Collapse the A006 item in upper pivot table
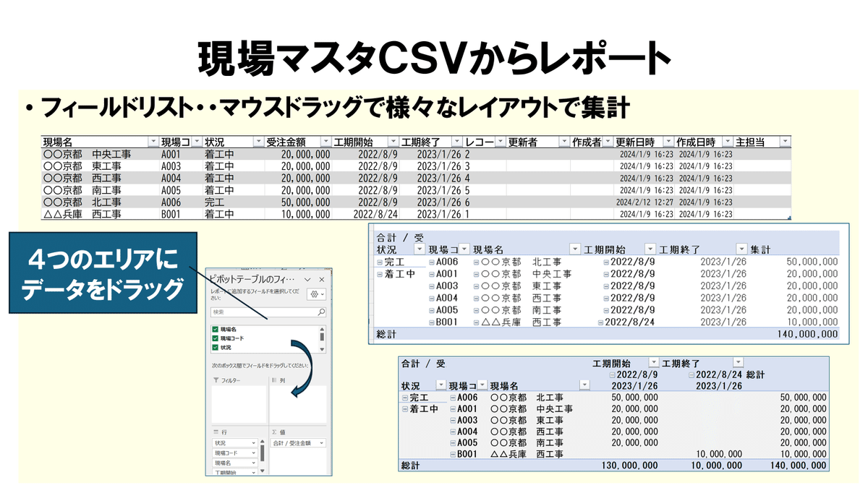 pyautogui.click(x=432, y=262)
